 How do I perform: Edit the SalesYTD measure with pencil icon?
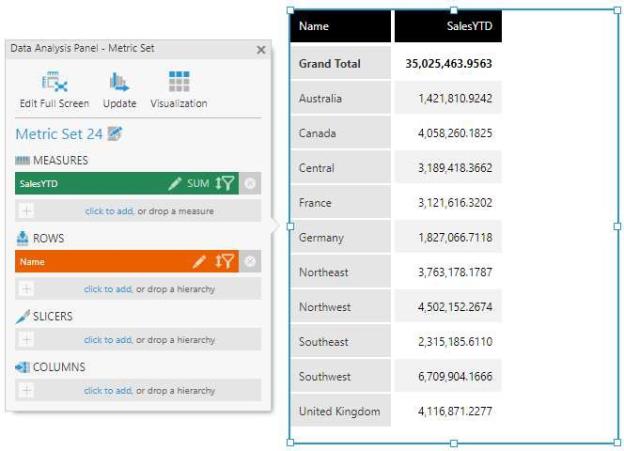175,184
